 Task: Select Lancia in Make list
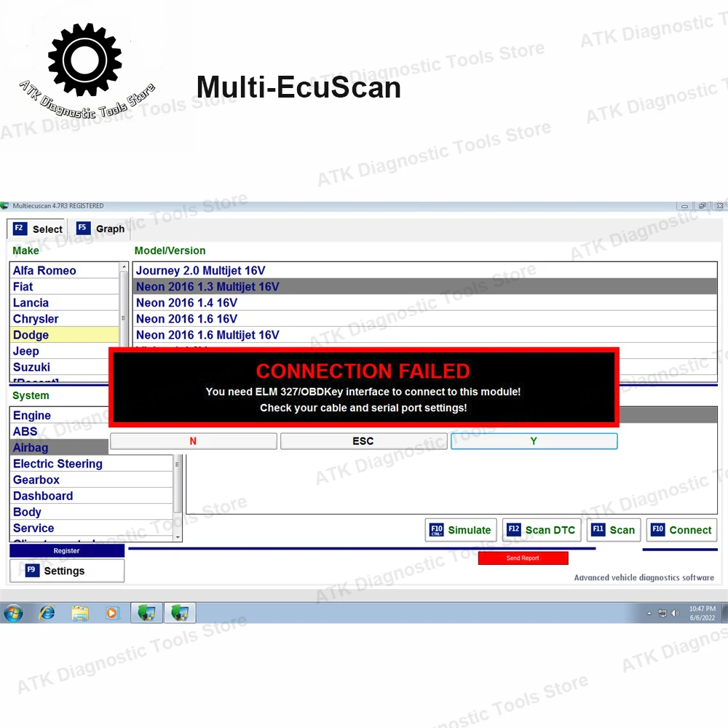click(x=64, y=303)
